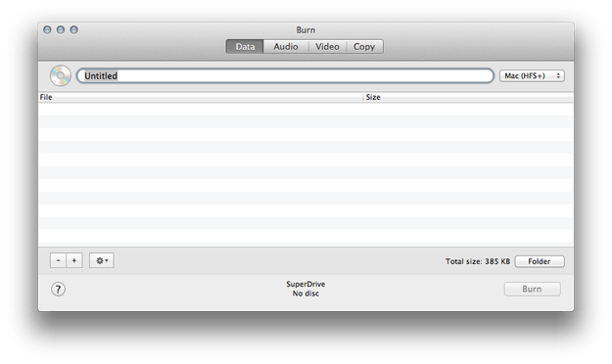Zoom the Burn window with the third title button
The image size is (612, 364).
73,29
